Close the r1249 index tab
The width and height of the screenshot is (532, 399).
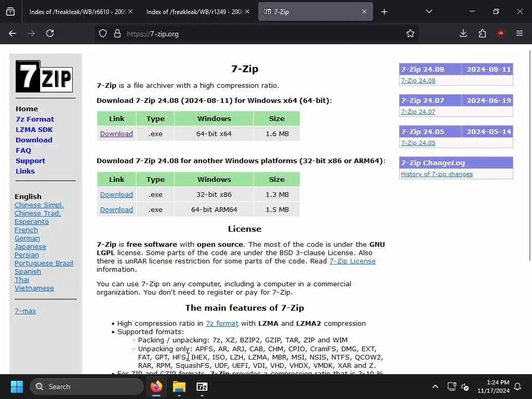pos(247,11)
